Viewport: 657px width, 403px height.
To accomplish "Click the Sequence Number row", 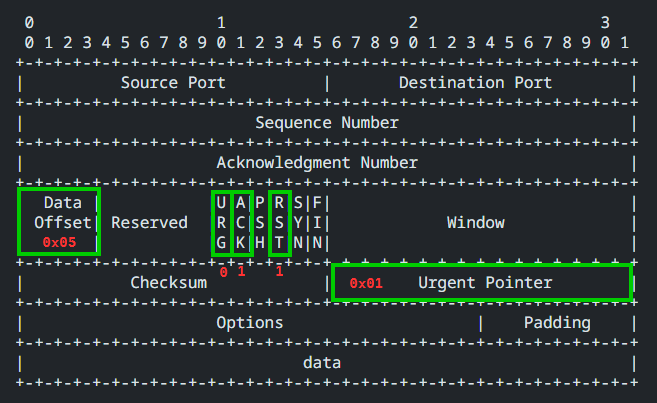I will coord(327,122).
